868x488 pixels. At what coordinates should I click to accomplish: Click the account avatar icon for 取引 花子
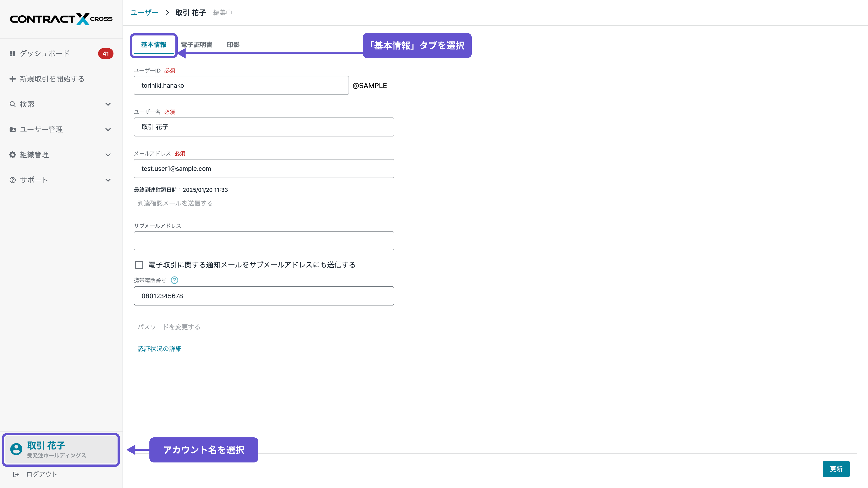pyautogui.click(x=16, y=449)
